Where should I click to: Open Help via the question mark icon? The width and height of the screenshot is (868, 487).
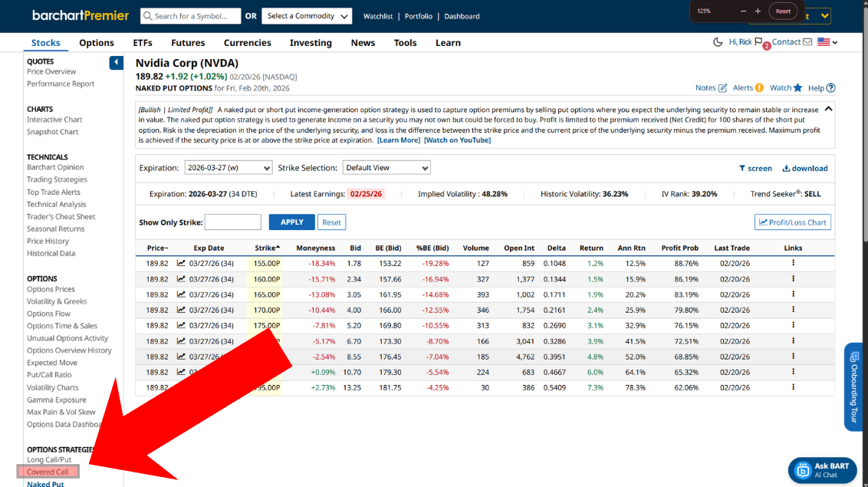(x=830, y=88)
